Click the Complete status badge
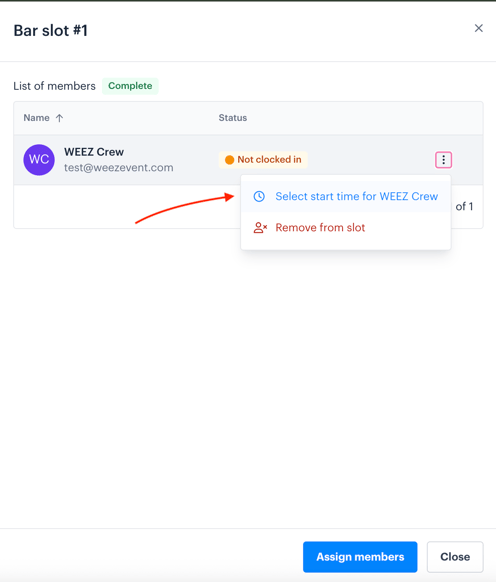The image size is (496, 582). click(130, 86)
